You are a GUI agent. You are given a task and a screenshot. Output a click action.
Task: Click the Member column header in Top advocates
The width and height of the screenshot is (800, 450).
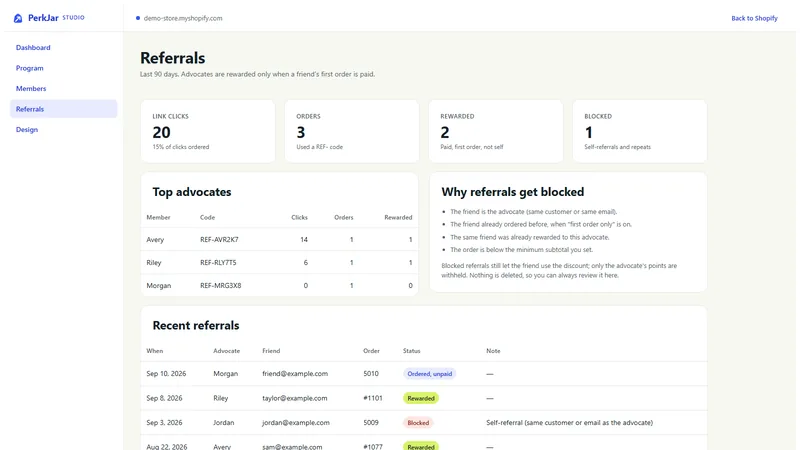tap(158, 217)
